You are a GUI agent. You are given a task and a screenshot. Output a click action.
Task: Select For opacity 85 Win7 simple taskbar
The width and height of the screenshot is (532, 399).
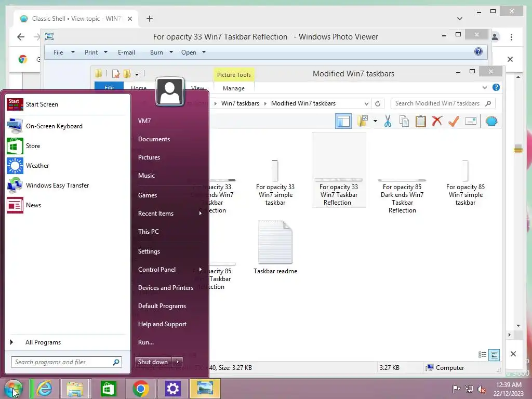point(465,182)
